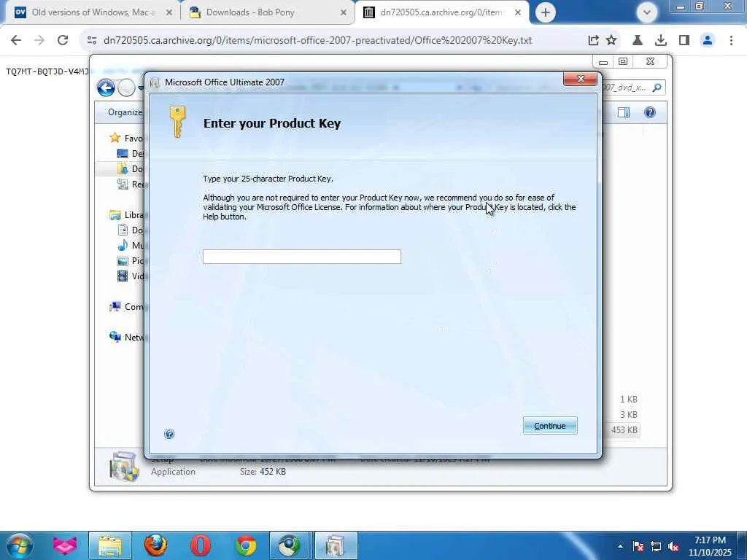Click the search magnifier in Explorer window
Screen dimensions: 747x560
pyautogui.click(x=657, y=87)
